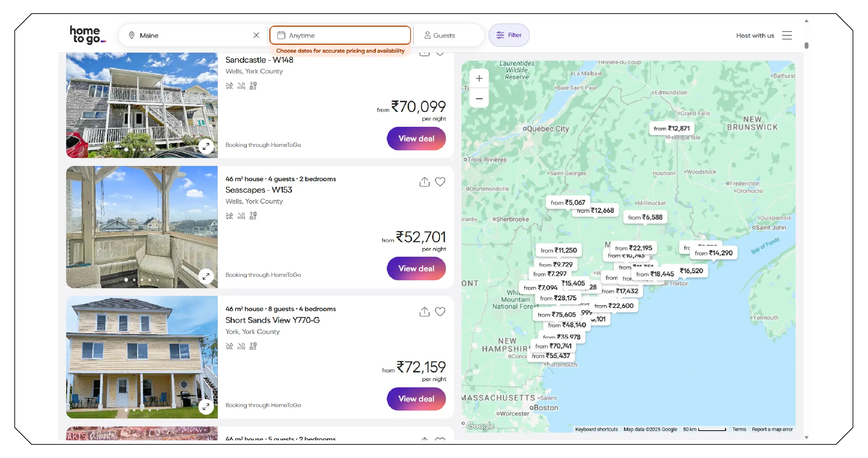Open the share icon on Seascapes listing
Viewport: 868px width, 458px height.
point(424,181)
